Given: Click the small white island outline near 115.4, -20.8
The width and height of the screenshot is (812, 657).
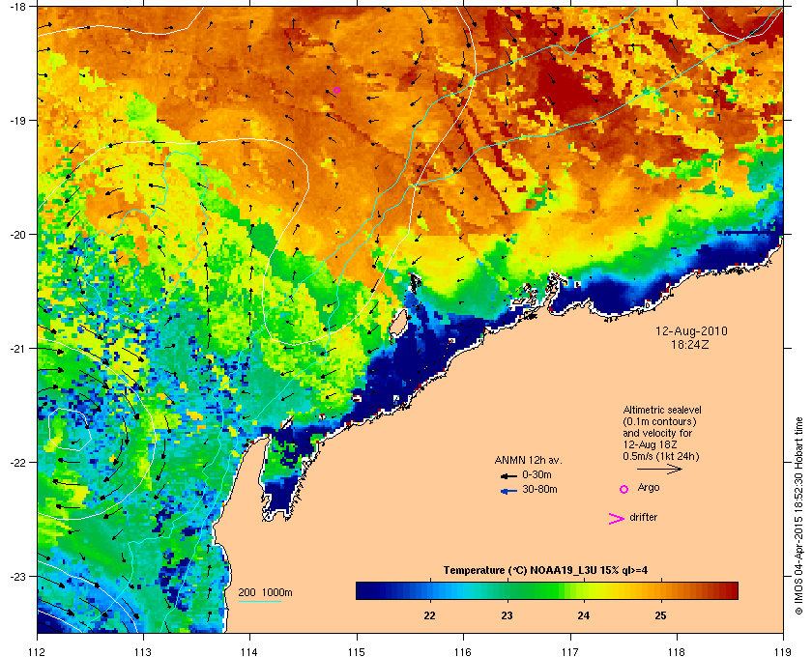Looking at the screenshot, I should pyautogui.click(x=397, y=323).
